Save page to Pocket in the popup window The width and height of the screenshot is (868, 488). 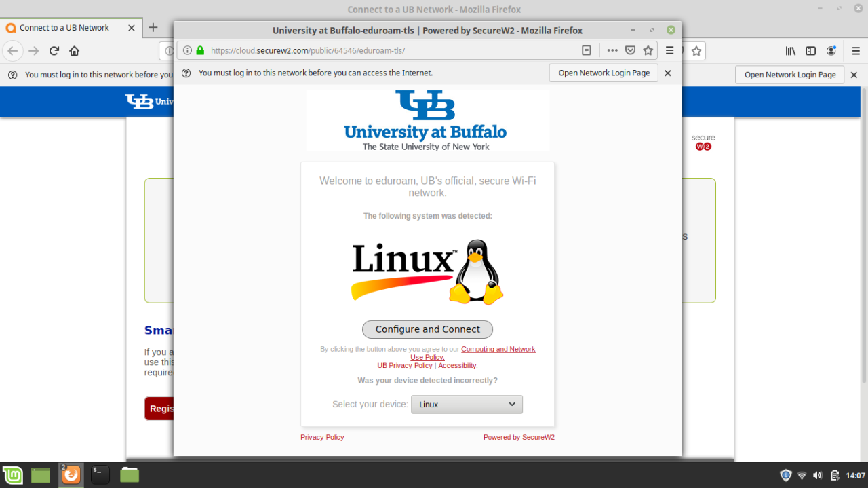(630, 50)
